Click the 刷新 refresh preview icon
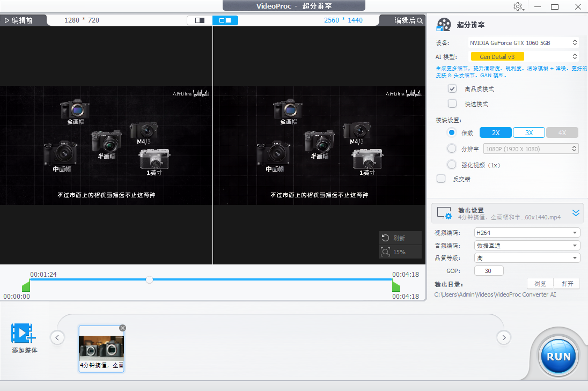The height and width of the screenshot is (391, 588). (x=400, y=238)
